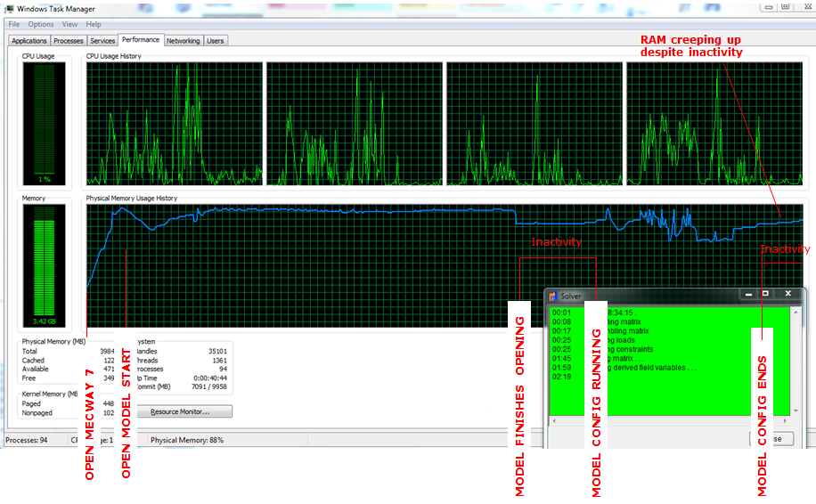Click the Paged kernel memory label

tap(31, 403)
